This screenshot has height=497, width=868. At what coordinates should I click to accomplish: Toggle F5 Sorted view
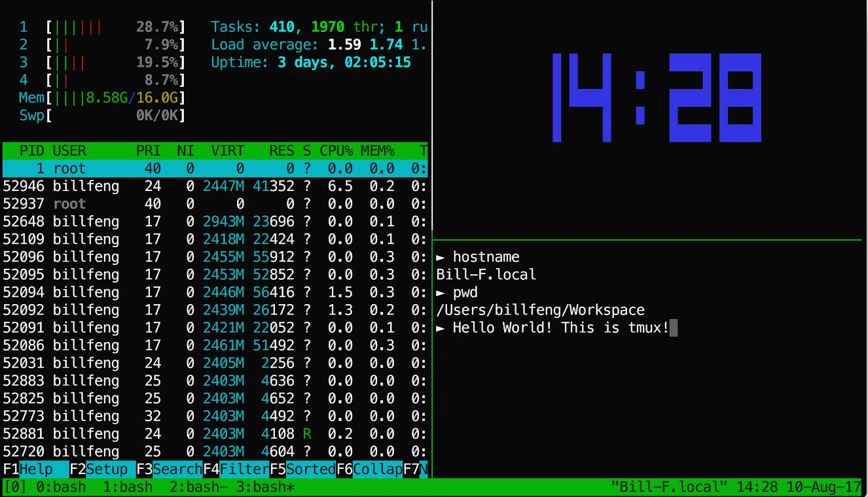click(302, 469)
